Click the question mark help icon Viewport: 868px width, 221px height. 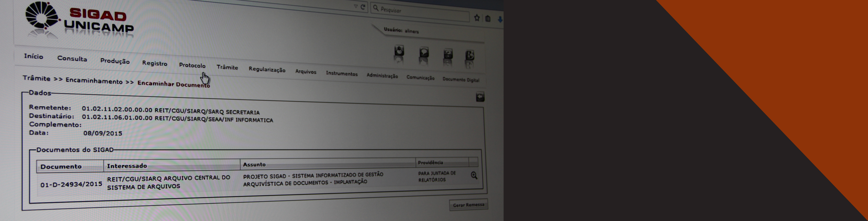(448, 54)
